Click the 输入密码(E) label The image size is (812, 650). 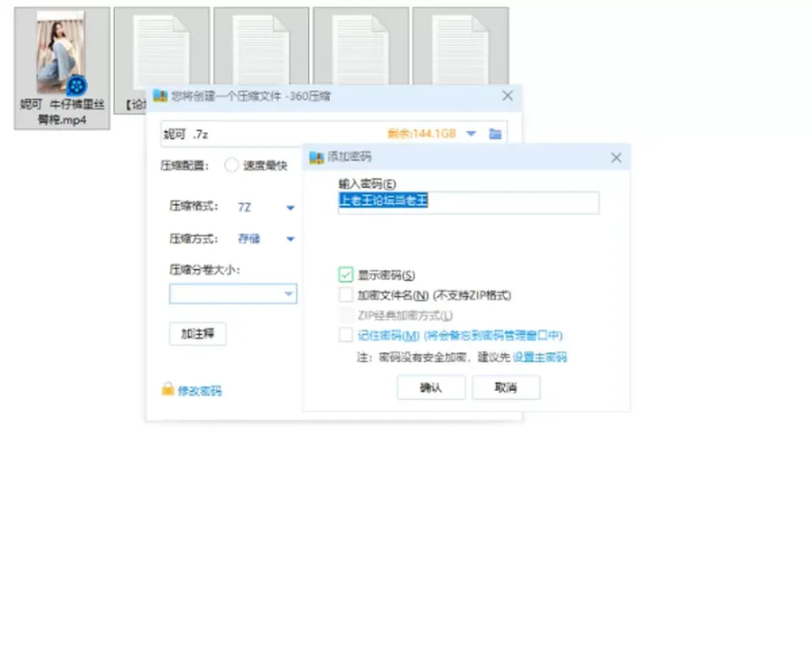[x=367, y=184]
